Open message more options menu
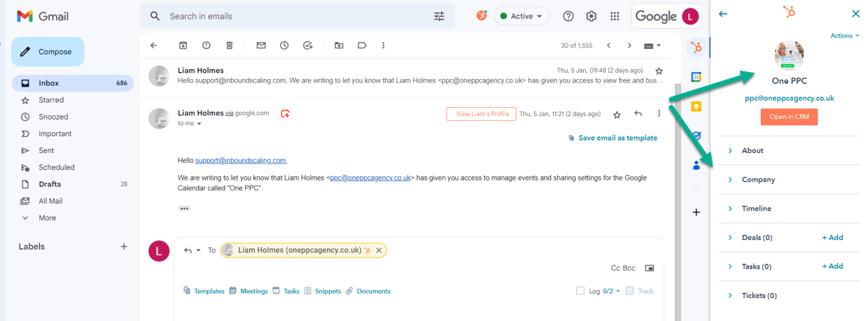Viewport: 868px width, 321px height. click(659, 114)
